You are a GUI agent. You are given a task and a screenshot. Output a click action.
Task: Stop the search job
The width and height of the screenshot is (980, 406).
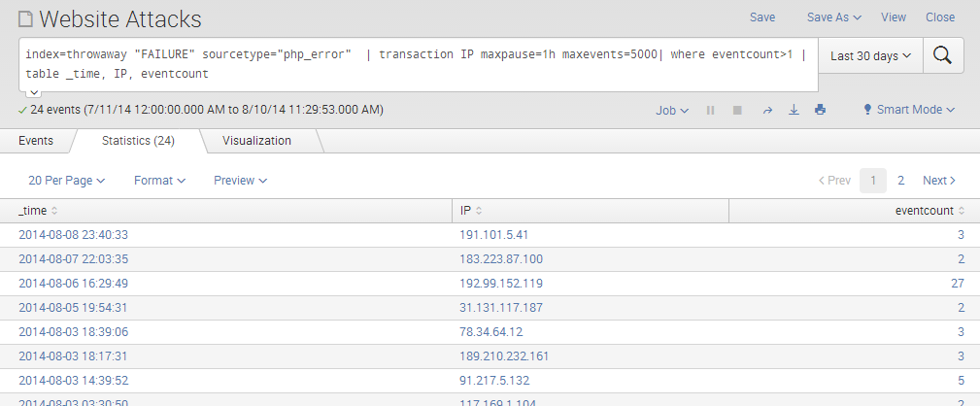pos(737,111)
